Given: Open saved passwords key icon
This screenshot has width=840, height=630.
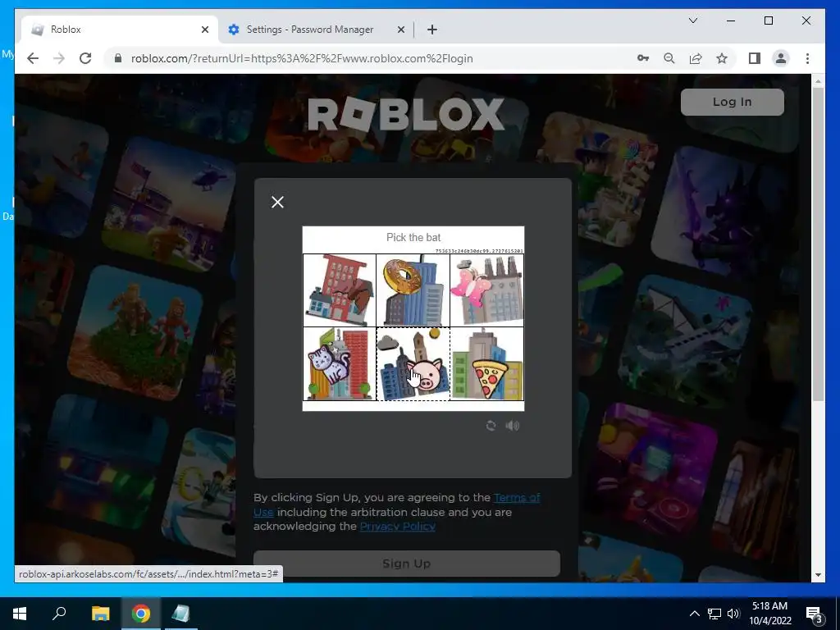Looking at the screenshot, I should (643, 58).
